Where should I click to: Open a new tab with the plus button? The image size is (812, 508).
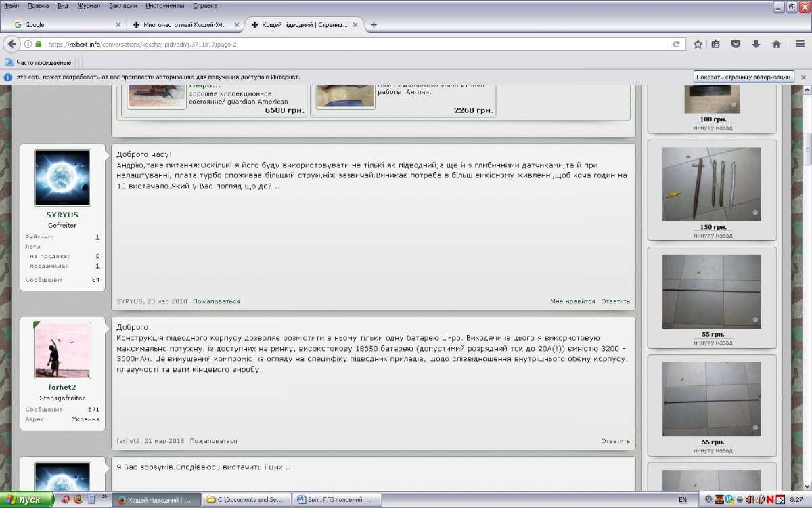pos(374,24)
